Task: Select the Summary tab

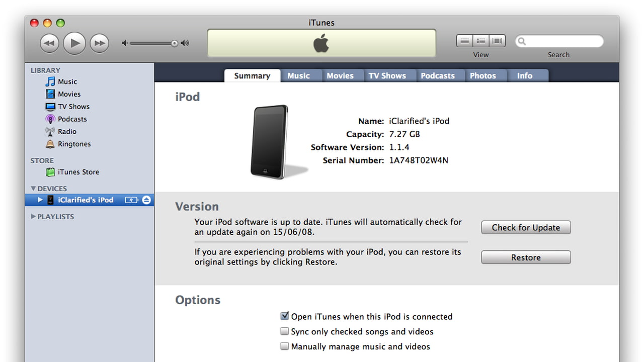Action: point(252,75)
